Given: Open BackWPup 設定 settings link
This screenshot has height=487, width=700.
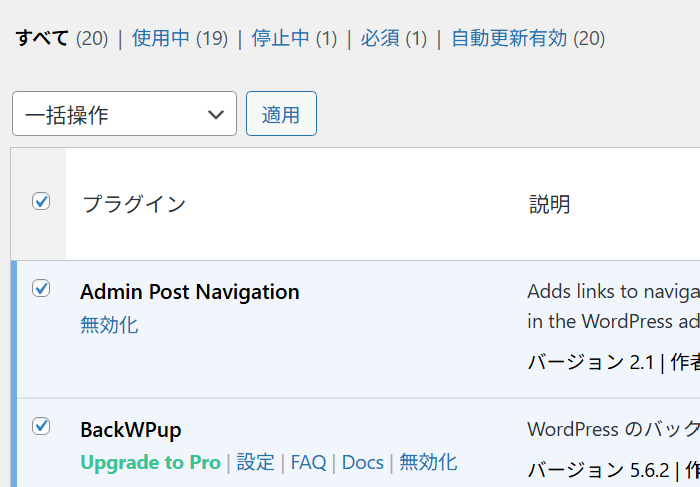Looking at the screenshot, I should coord(255,462).
